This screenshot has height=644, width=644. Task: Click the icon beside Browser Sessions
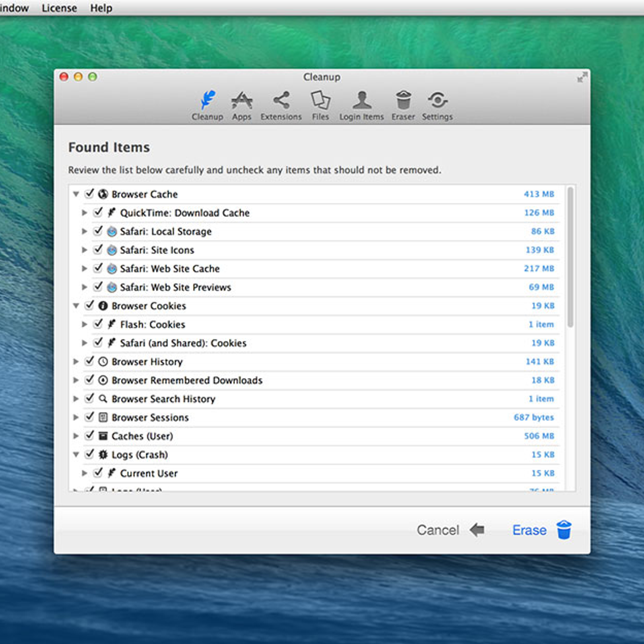coord(103,417)
